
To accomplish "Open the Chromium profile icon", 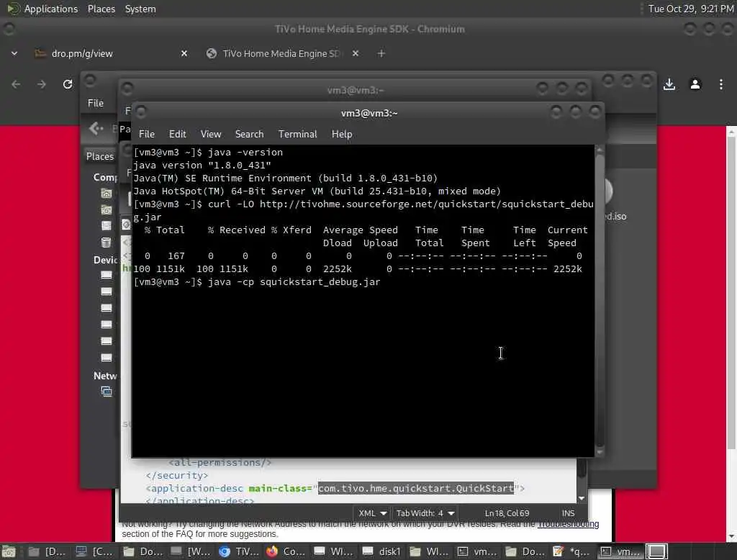I will pos(695,84).
